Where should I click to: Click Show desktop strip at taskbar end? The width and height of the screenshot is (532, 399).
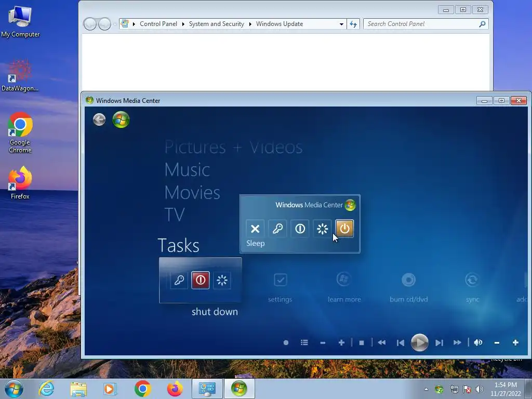tap(528, 389)
